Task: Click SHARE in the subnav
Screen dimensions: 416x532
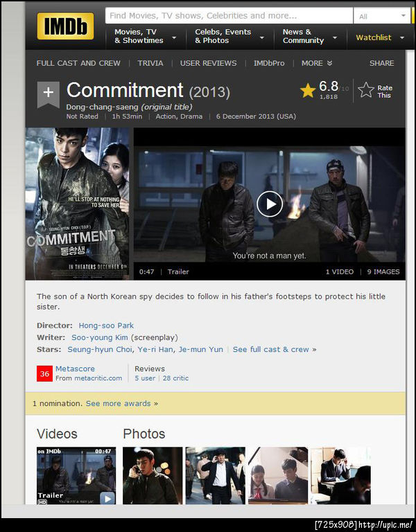Action: [x=382, y=63]
